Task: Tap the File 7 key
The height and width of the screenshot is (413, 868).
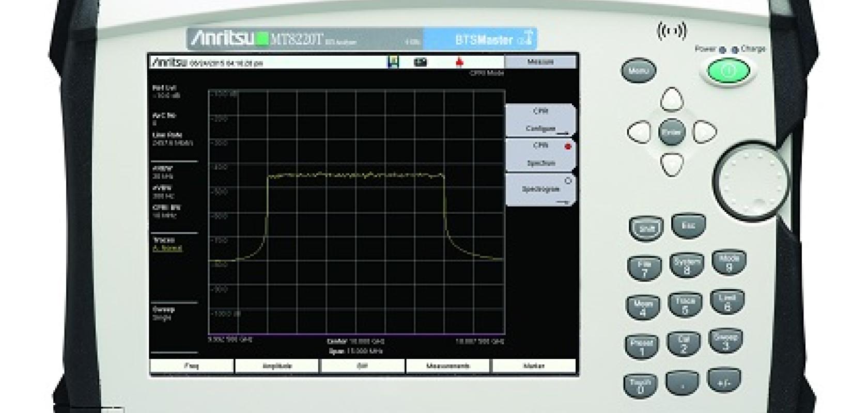Action: pyautogui.click(x=644, y=269)
